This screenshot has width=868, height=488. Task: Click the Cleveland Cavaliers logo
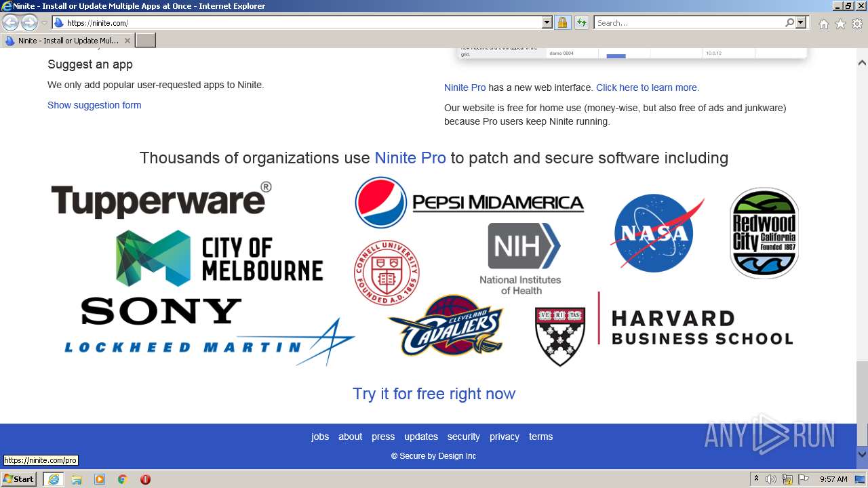click(x=446, y=326)
